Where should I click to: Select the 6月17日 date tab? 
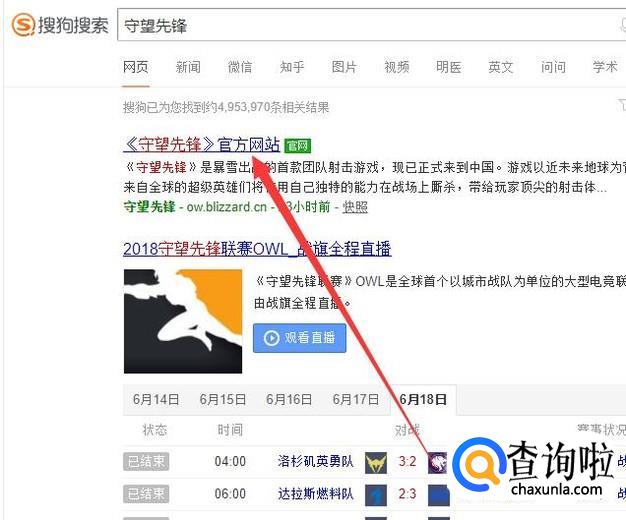(x=356, y=399)
